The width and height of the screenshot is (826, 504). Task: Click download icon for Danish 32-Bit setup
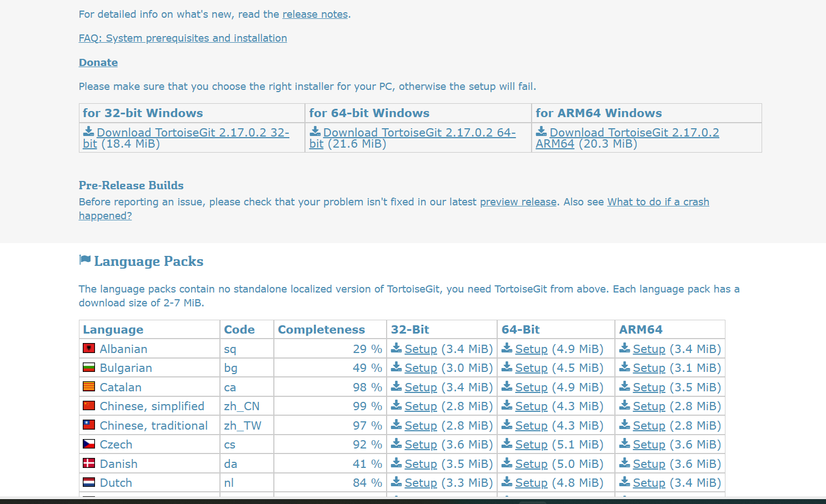coord(397,463)
